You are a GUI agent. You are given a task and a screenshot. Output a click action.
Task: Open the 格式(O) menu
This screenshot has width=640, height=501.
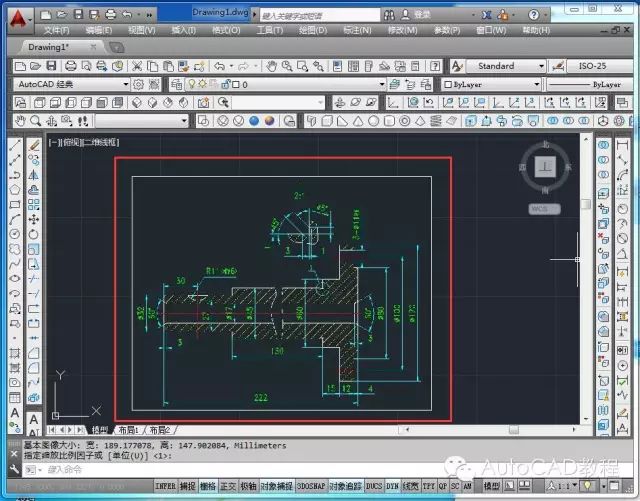226,30
